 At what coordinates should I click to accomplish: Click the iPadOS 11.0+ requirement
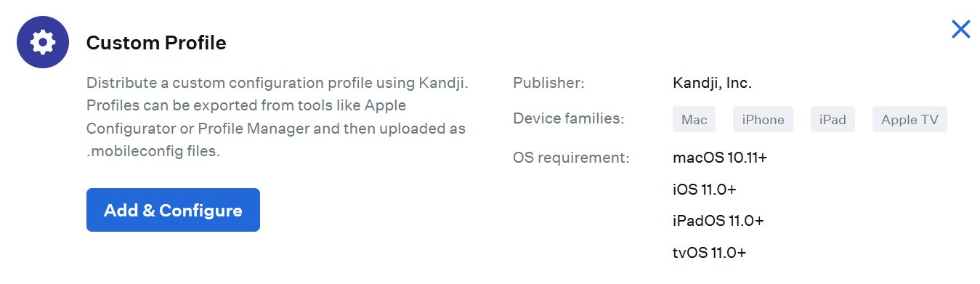click(718, 221)
